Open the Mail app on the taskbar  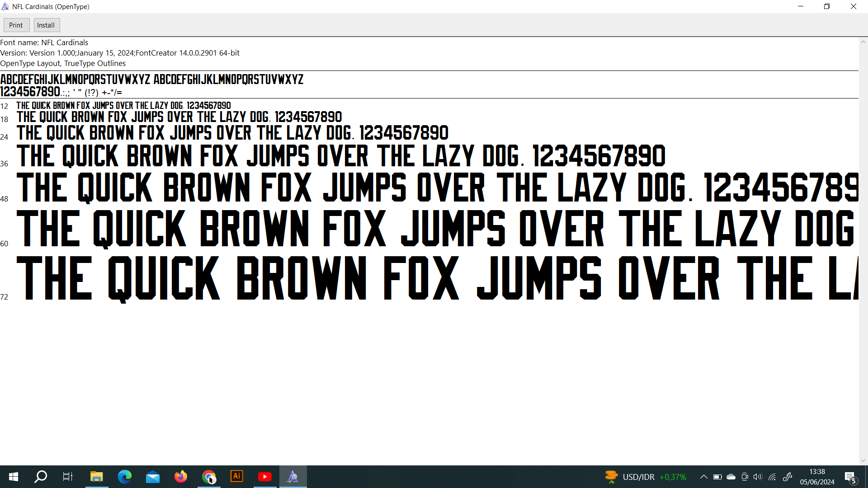point(153,477)
